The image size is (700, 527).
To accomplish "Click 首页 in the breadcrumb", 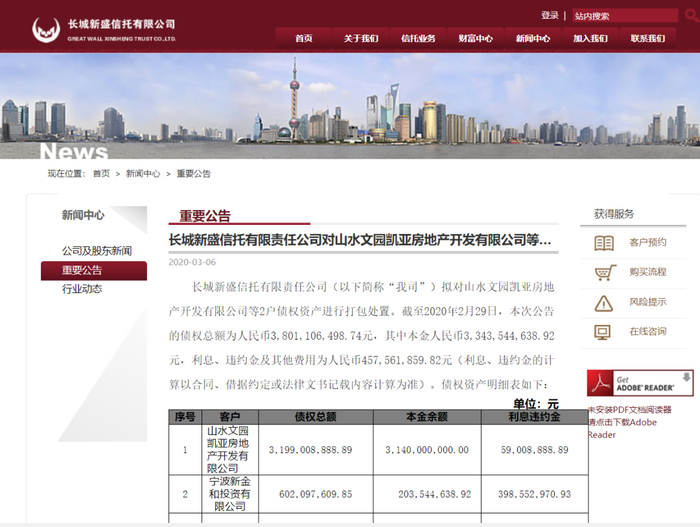I will (101, 173).
